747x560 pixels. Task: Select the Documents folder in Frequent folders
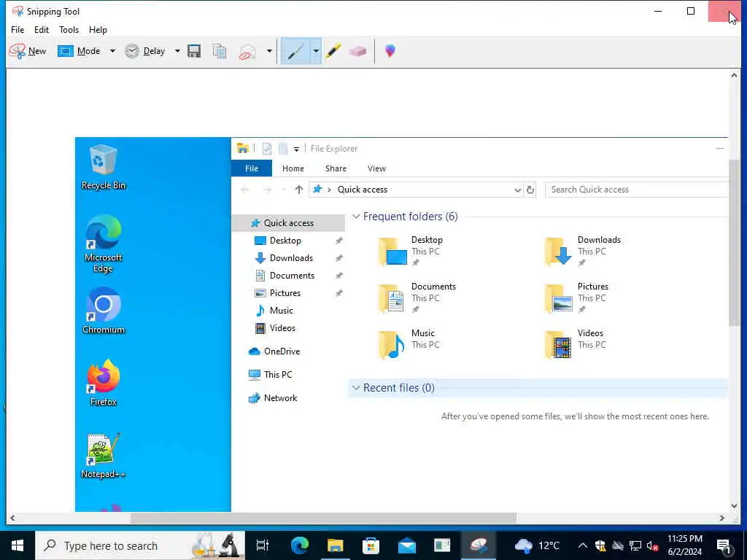418,298
